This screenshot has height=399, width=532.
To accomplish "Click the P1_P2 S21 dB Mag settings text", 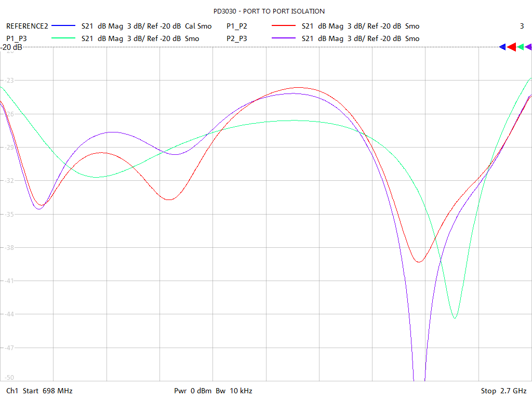I will coord(361,26).
